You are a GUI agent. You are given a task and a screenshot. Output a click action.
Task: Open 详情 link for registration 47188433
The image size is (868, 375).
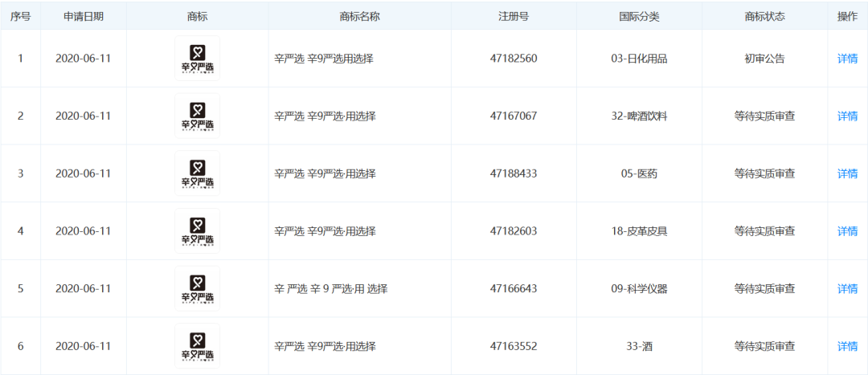coord(847,173)
